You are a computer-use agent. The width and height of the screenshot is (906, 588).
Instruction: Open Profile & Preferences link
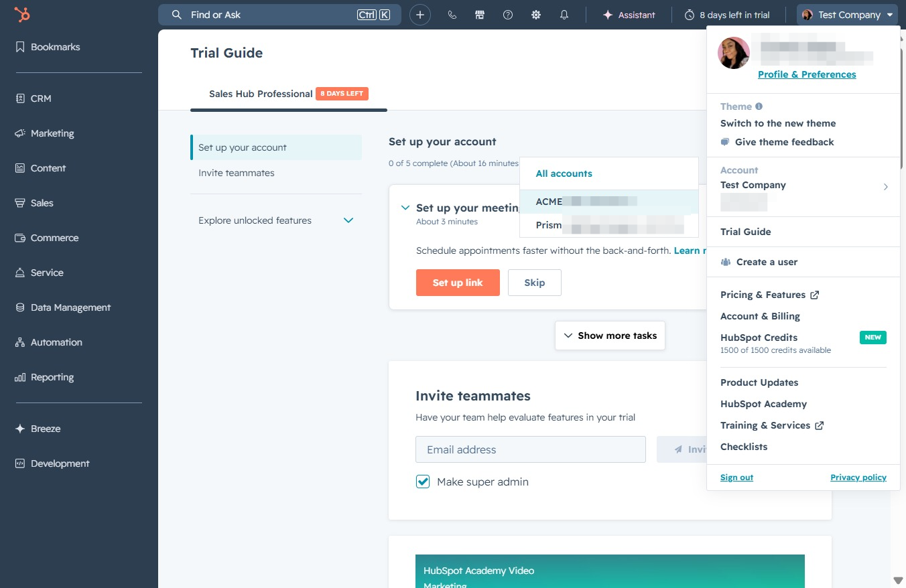(807, 74)
